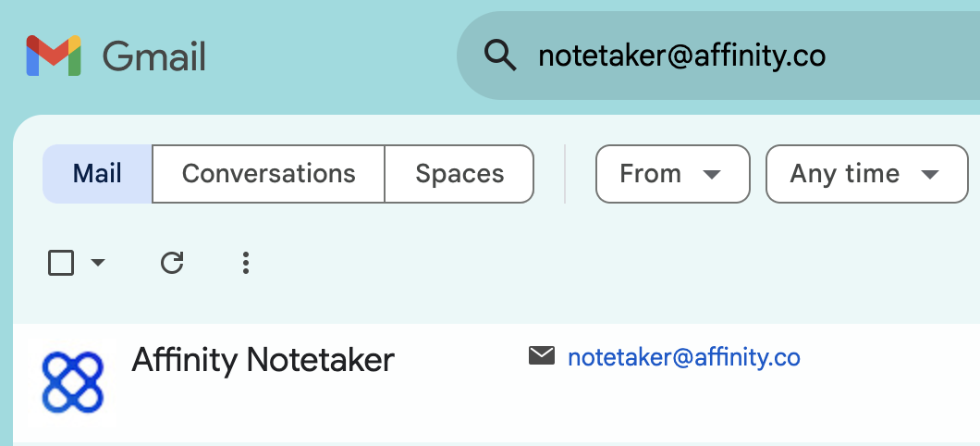Switch to the Conversations tab
This screenshot has height=446, width=980.
(268, 174)
